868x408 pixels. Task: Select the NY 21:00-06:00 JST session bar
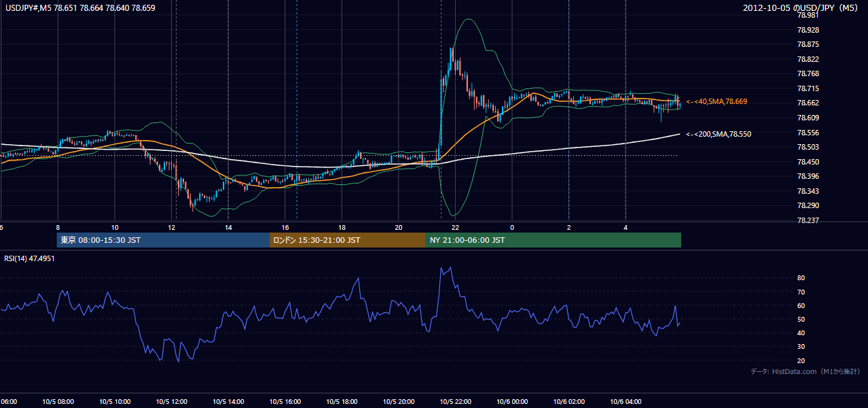(x=554, y=240)
